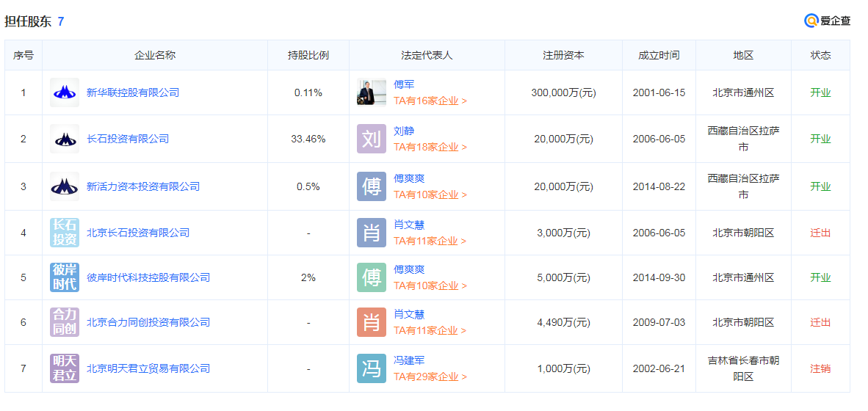Click the 爱企查 logo
868x411 pixels.
coord(827,21)
